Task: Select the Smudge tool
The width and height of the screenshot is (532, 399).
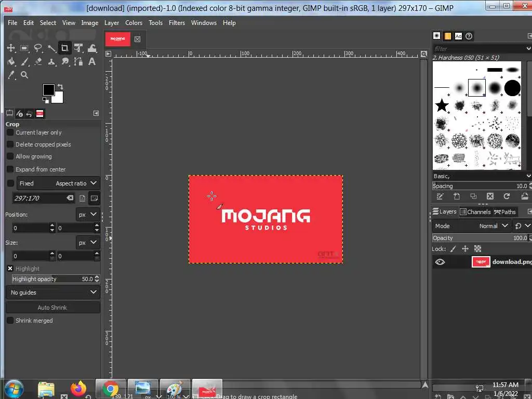Action: click(65, 61)
